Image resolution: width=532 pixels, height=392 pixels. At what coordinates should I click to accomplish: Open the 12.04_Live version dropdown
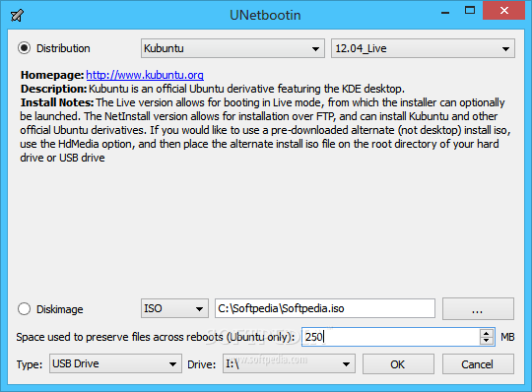click(423, 48)
